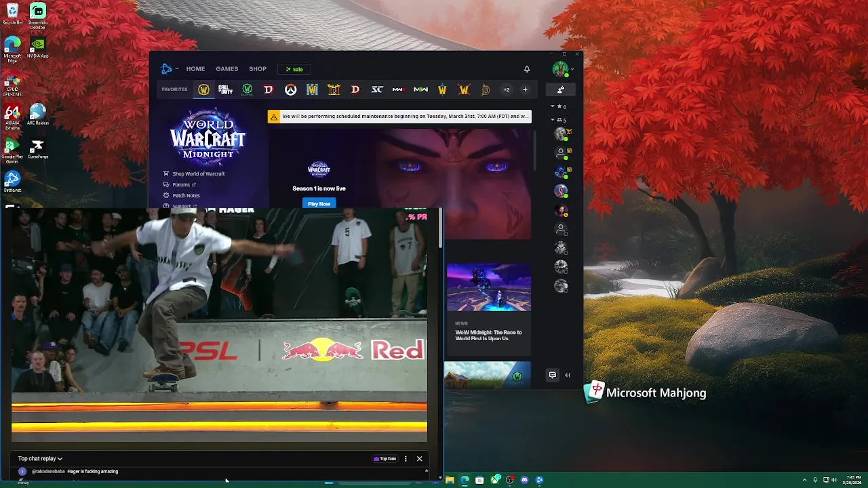This screenshot has height=488, width=868.
Task: Click the Top fans button
Action: (384, 459)
